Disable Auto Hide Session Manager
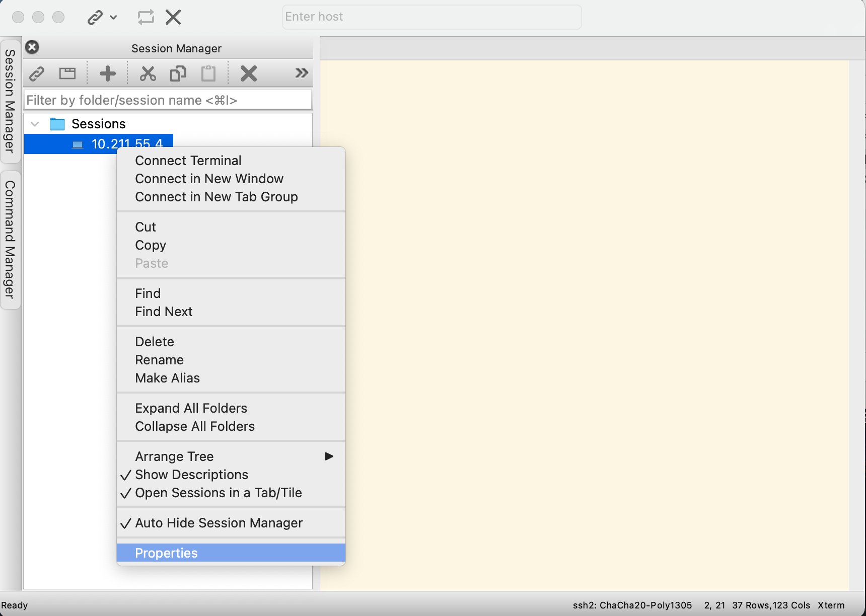Viewport: 866px width, 616px height. (x=219, y=523)
